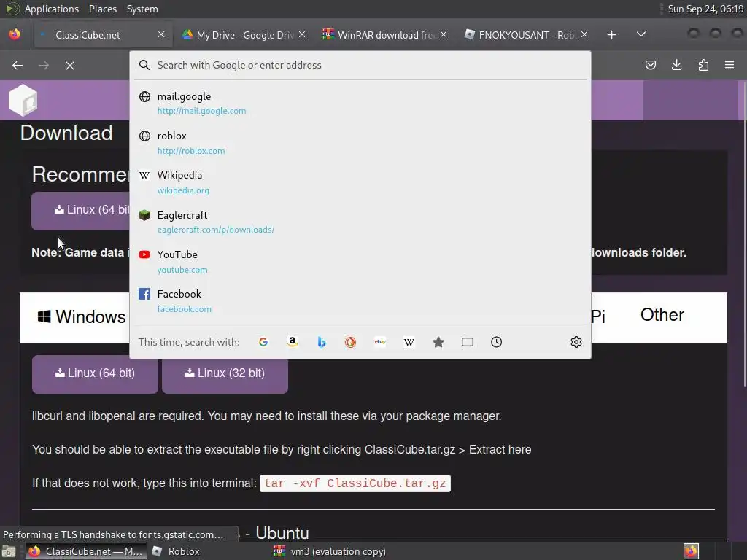
Task: Close the WinRAR download tab
Action: (x=444, y=34)
